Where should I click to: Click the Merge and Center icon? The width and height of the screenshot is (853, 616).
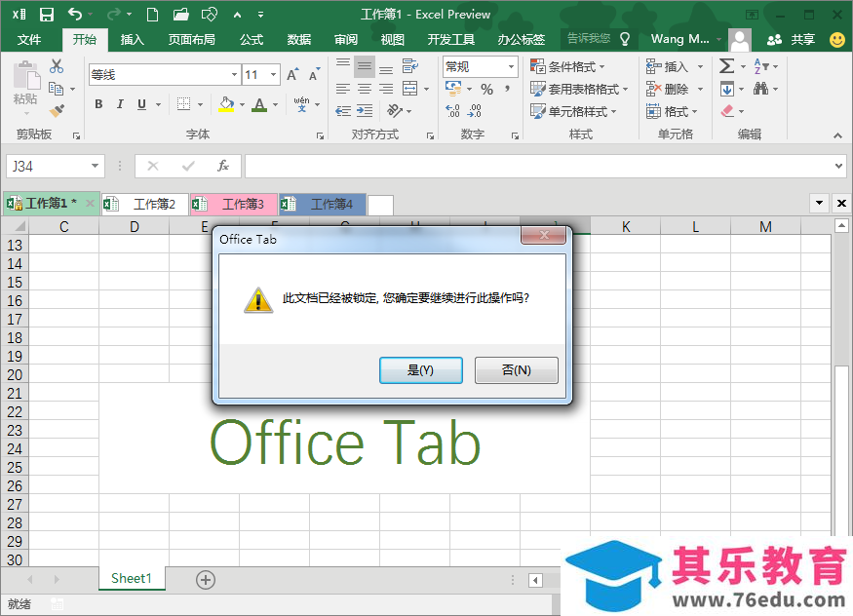click(409, 89)
